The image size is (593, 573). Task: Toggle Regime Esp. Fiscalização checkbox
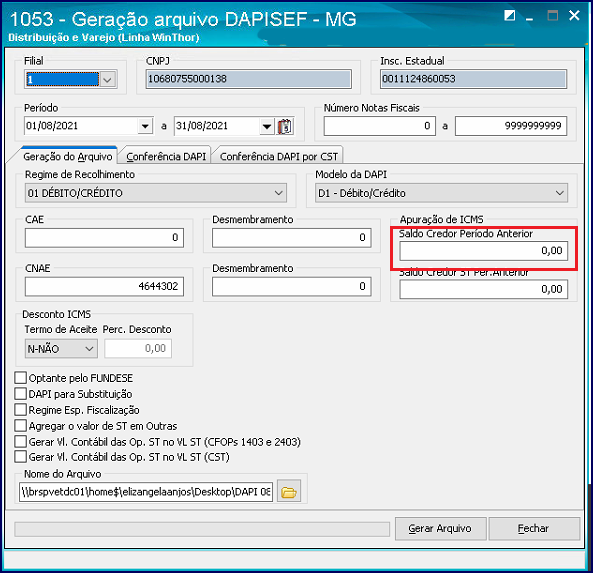pyautogui.click(x=20, y=410)
